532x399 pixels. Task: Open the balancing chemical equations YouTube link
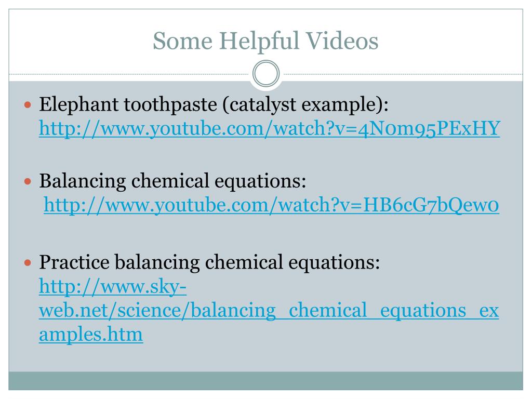[271, 205]
